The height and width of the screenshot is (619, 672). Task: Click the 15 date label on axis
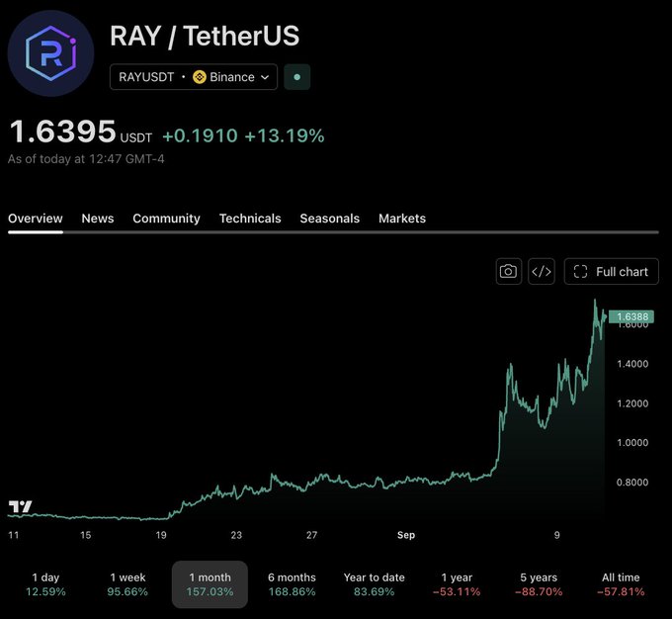(85, 535)
